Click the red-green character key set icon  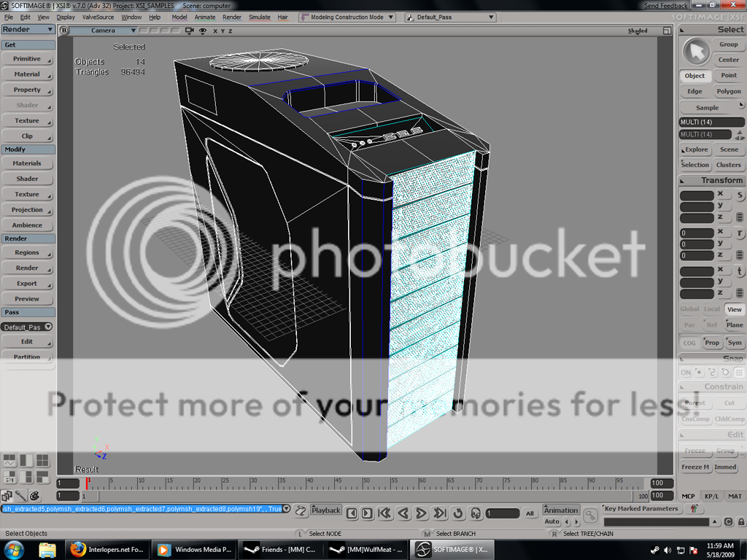[x=694, y=508]
